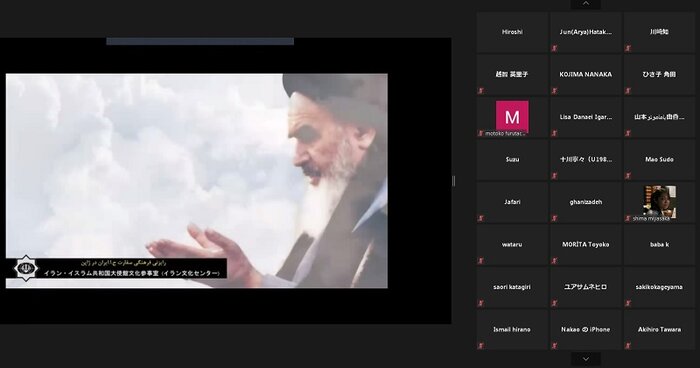Click muted mic icon on 十川 (U198... tile
This screenshot has height=368, width=700.
click(554, 176)
